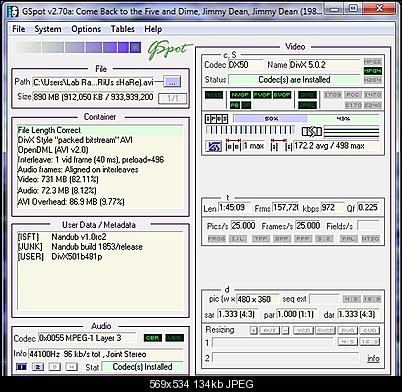Click the CBR audio indicator

pyautogui.click(x=153, y=338)
